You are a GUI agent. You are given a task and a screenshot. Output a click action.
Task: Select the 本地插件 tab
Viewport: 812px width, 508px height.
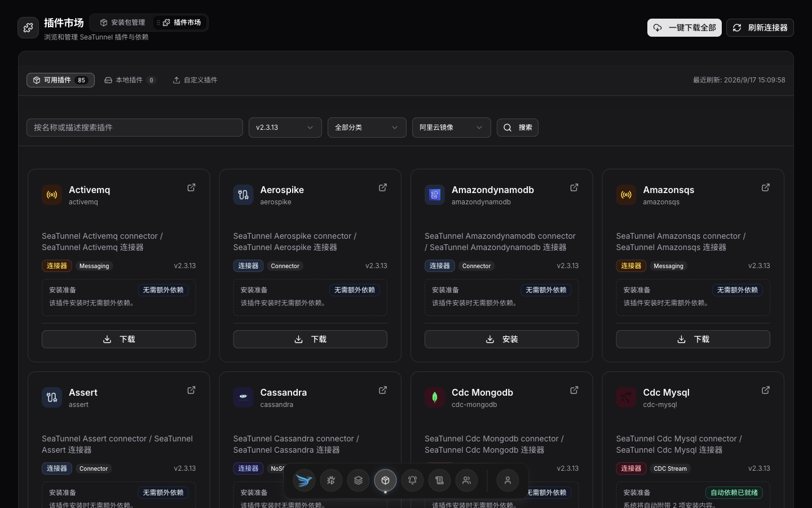130,80
